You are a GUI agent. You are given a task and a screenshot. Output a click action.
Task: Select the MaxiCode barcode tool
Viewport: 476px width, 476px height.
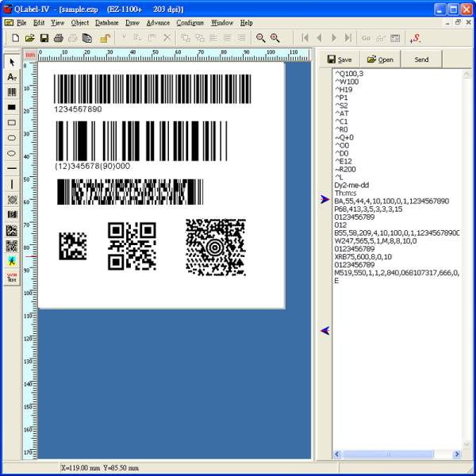12,200
